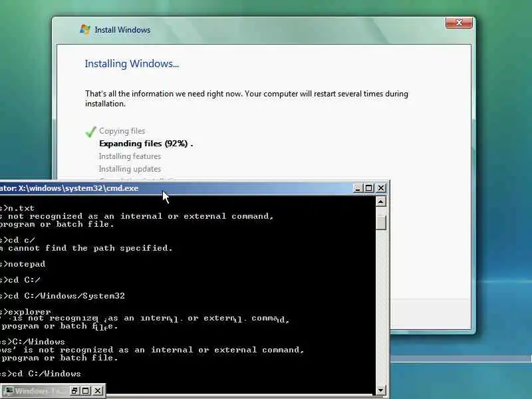Screen dimensions: 532x399
Task: Close the minimized Windows window at the bottom
Action: coord(98,391)
